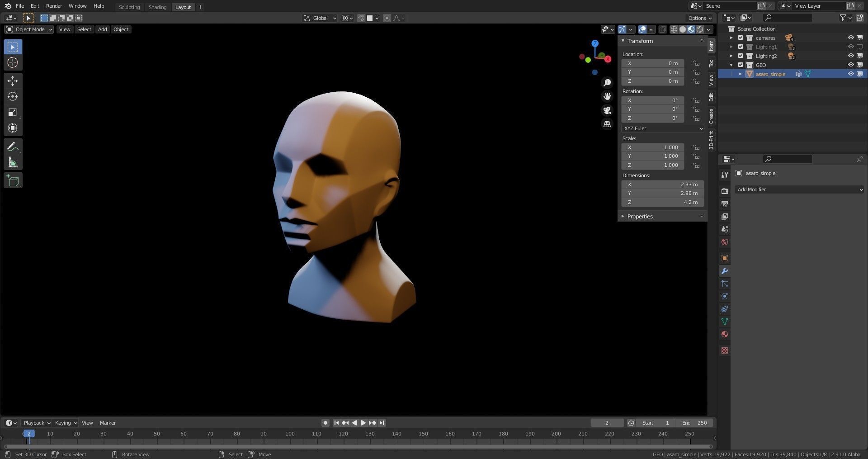Uncheck the Lighting2 collection checkbox

[741, 56]
